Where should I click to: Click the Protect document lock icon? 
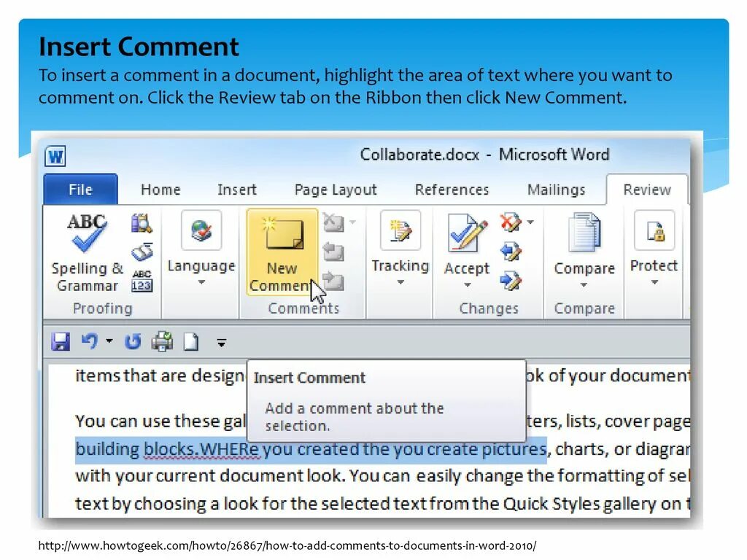(654, 230)
